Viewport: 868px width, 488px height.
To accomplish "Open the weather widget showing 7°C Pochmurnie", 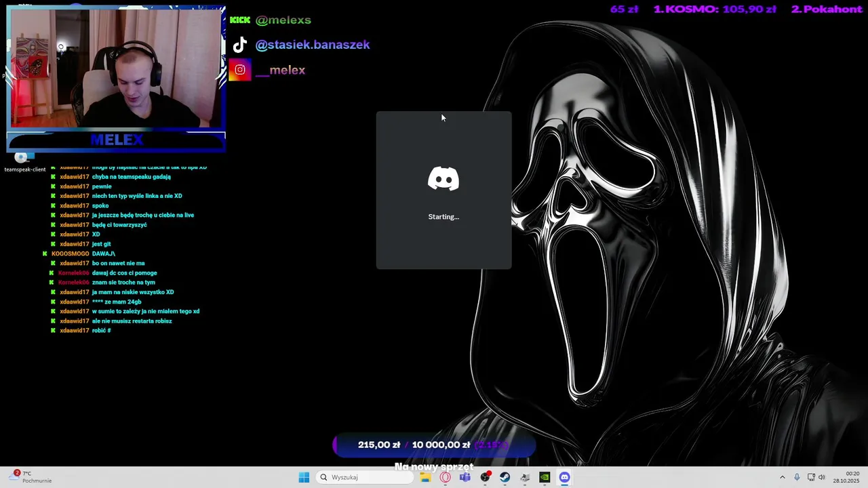I will (32, 477).
